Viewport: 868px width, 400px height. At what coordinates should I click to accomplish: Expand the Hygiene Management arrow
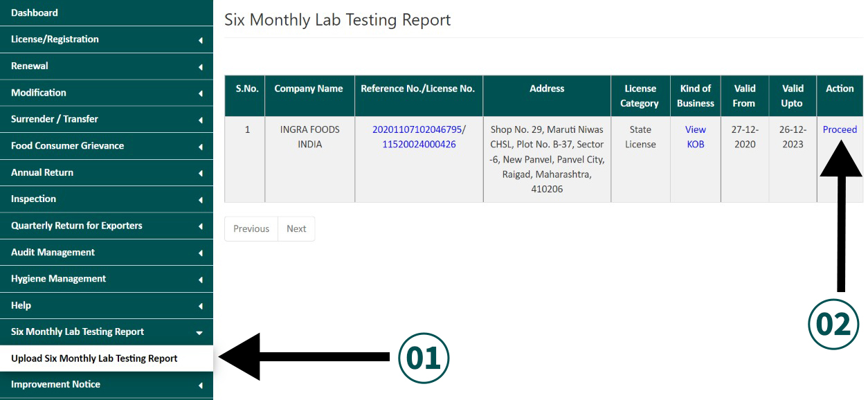(201, 280)
